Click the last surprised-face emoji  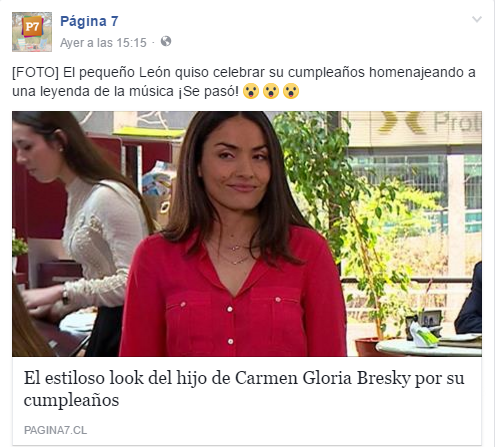[x=291, y=91]
